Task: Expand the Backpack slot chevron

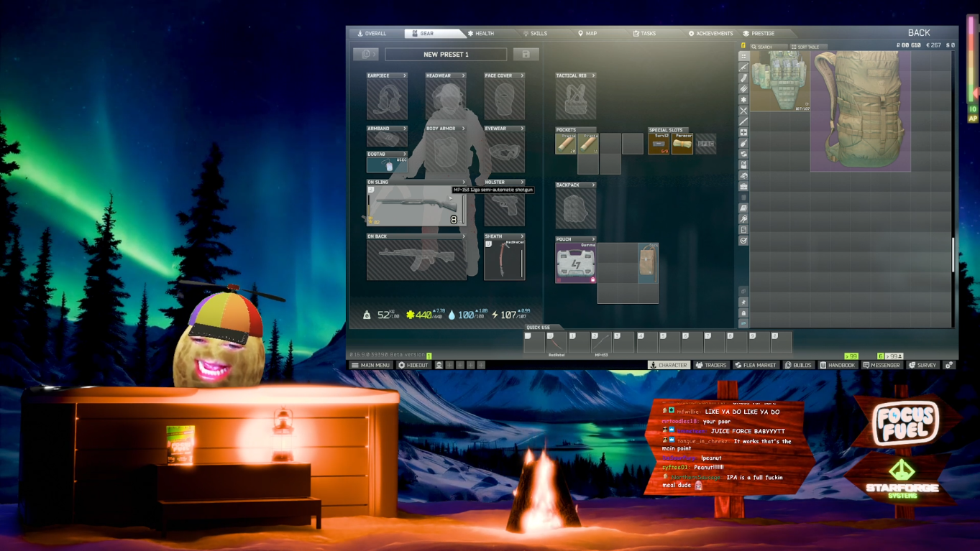Action: point(593,185)
